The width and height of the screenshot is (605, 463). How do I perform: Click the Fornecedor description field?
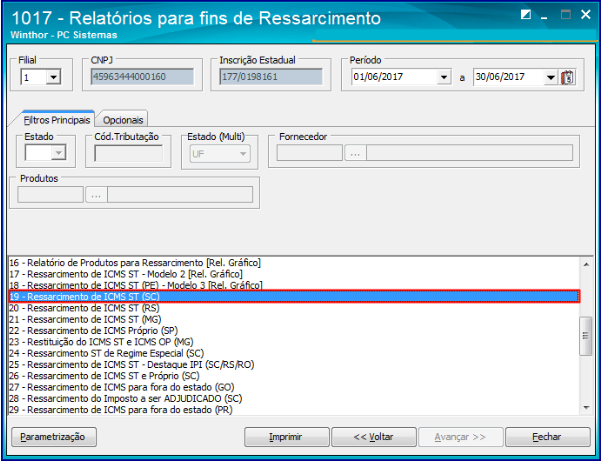[x=470, y=153]
